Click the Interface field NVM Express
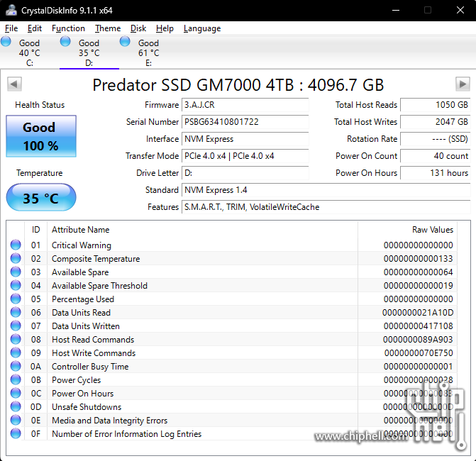This screenshot has width=476, height=461. 245,139
